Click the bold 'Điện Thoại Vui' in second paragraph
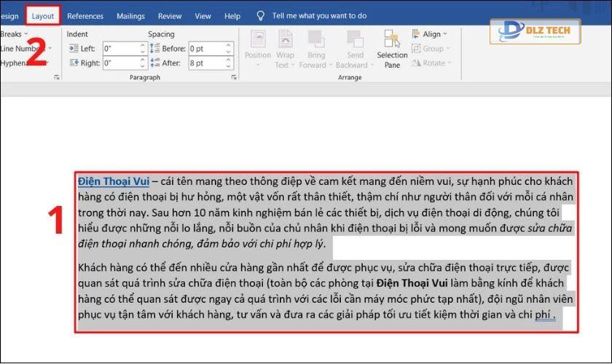Image resolution: width=612 pixels, height=364 pixels. (x=412, y=283)
